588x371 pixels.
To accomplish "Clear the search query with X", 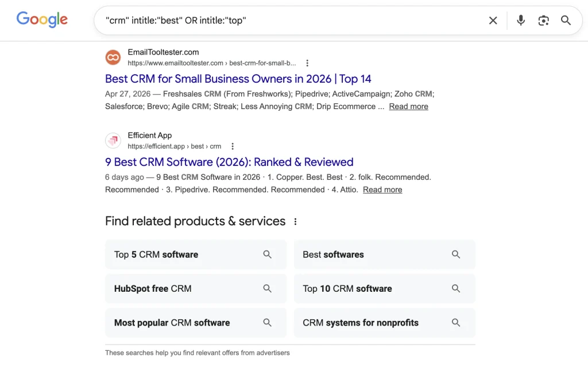I will point(493,21).
